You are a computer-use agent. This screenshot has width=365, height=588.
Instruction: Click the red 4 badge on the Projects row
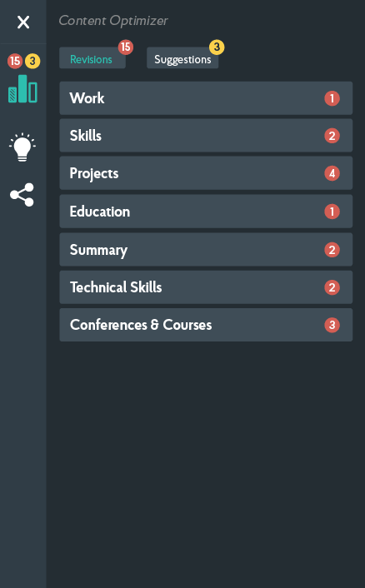pos(332,173)
